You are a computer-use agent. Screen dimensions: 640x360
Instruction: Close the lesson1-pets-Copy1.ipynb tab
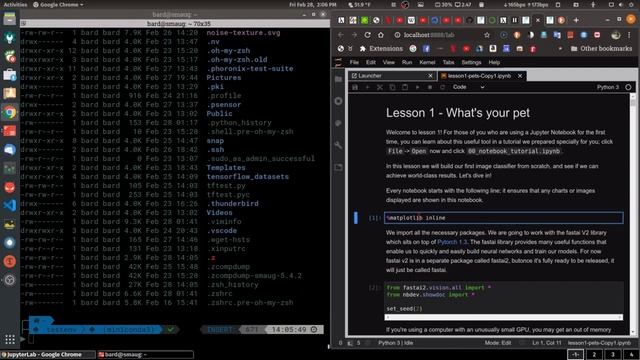tap(520, 76)
